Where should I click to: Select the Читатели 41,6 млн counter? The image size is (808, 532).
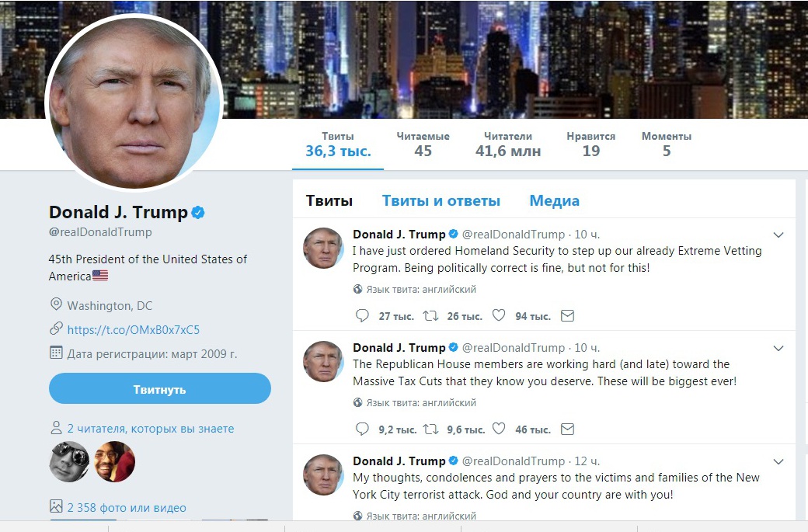508,144
